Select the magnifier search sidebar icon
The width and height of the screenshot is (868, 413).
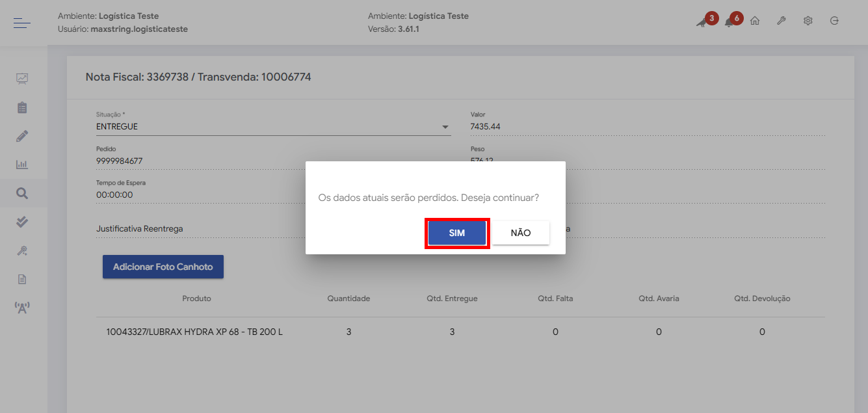tap(22, 193)
